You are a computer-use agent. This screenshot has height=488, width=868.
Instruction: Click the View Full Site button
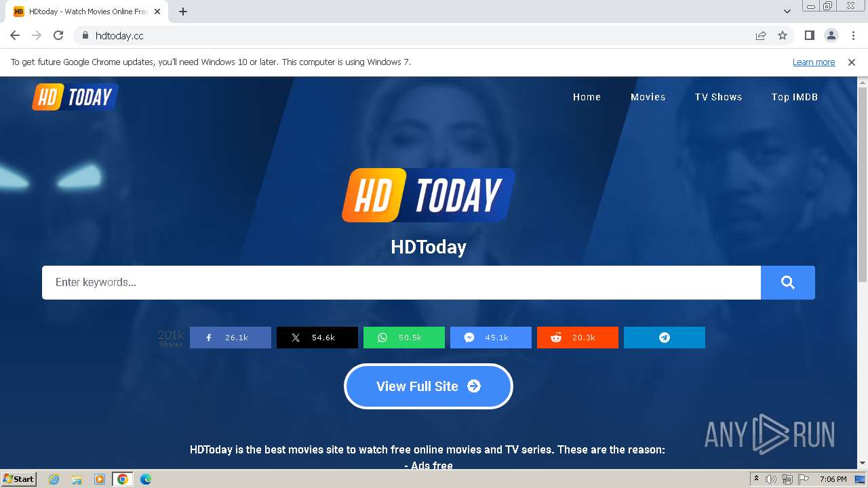pos(429,386)
